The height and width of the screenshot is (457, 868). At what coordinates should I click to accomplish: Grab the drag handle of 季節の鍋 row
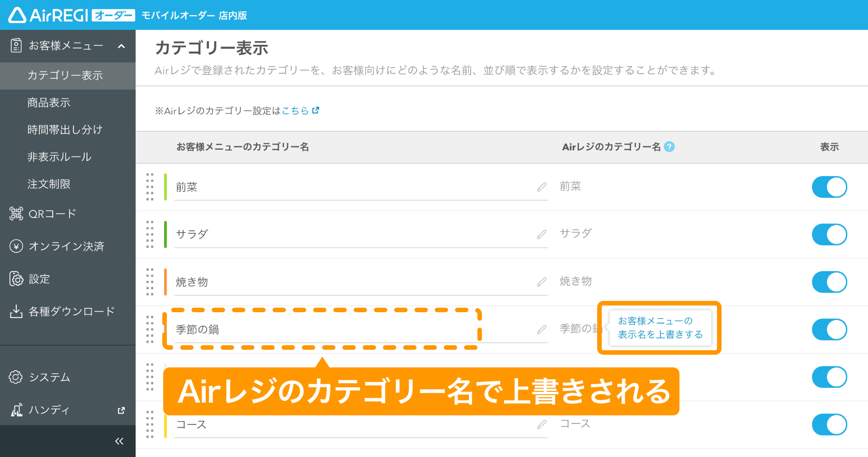click(x=150, y=329)
